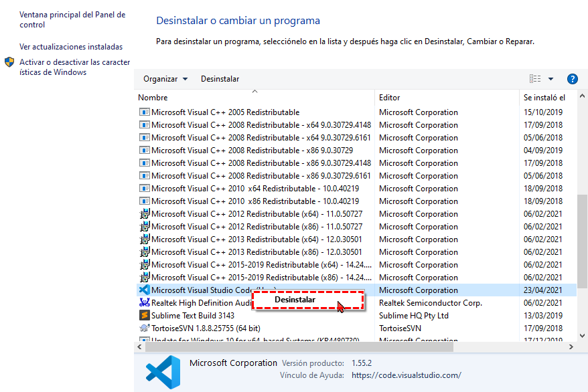
Task: Click the horizontal scrollbar left arrow
Action: coord(139,347)
